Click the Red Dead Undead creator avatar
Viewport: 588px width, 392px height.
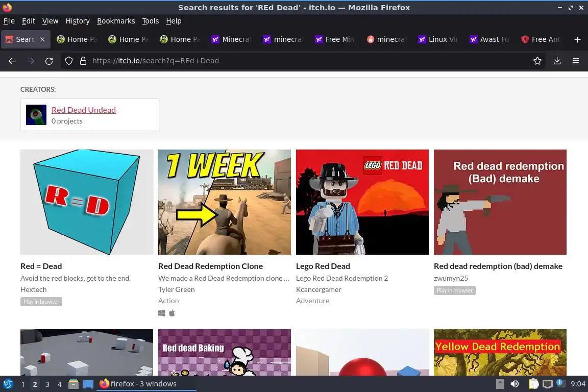36,115
